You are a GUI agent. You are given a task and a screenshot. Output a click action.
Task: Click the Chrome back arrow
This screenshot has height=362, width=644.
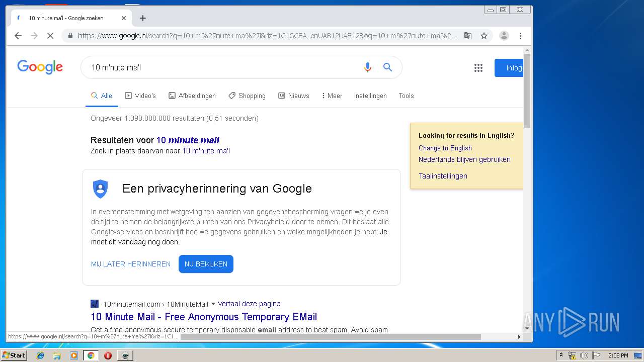click(18, 36)
